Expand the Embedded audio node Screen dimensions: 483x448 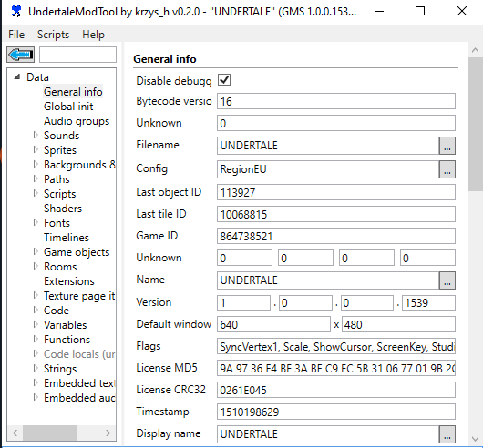[x=36, y=397]
